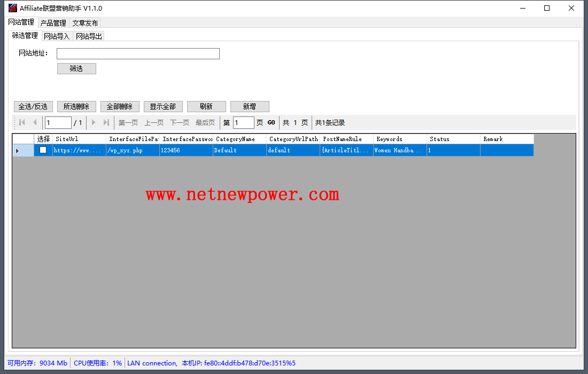Screen dimensions: 588x374
Task: Tick the checkbox in the first row
Action: 43,150
